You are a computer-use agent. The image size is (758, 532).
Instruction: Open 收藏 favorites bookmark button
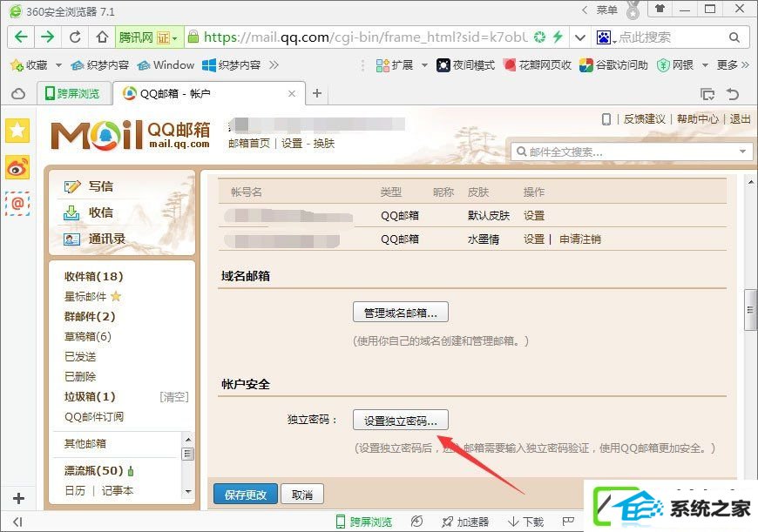pos(29,64)
